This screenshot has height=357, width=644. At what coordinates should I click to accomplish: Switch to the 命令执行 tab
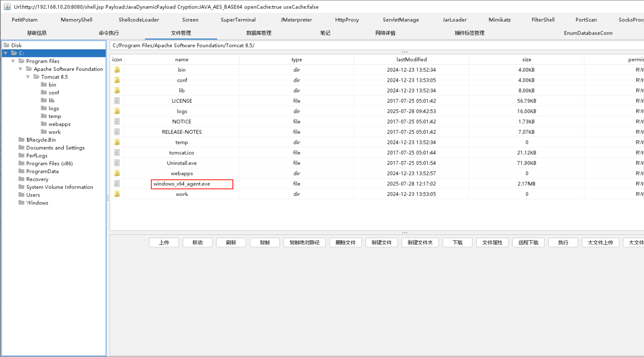(x=109, y=33)
